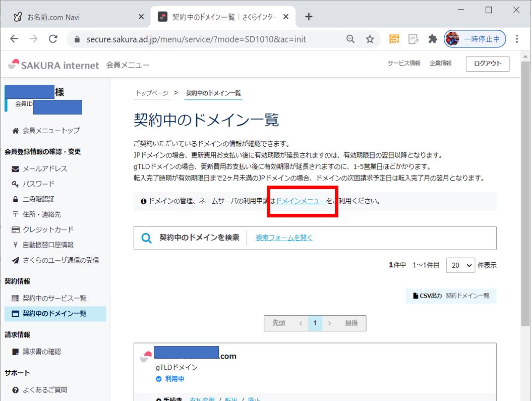Image resolution: width=532 pixels, height=401 pixels.
Task: Open クレジットカード in sidebar
Action: 48,230
